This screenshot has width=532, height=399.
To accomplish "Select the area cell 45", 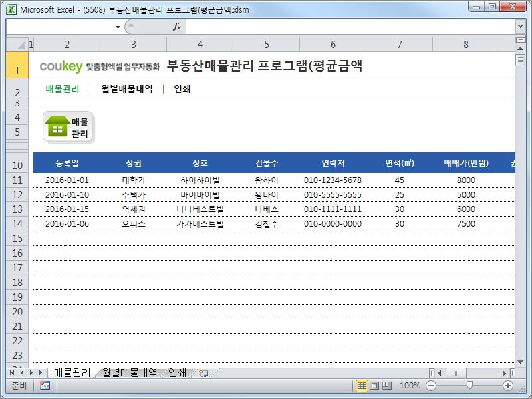I will pyautogui.click(x=400, y=180).
